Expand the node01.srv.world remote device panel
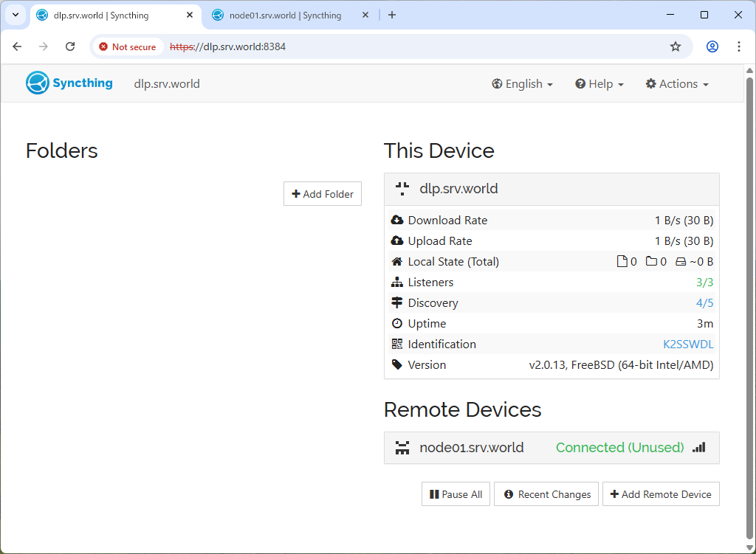756x554 pixels. coord(471,448)
